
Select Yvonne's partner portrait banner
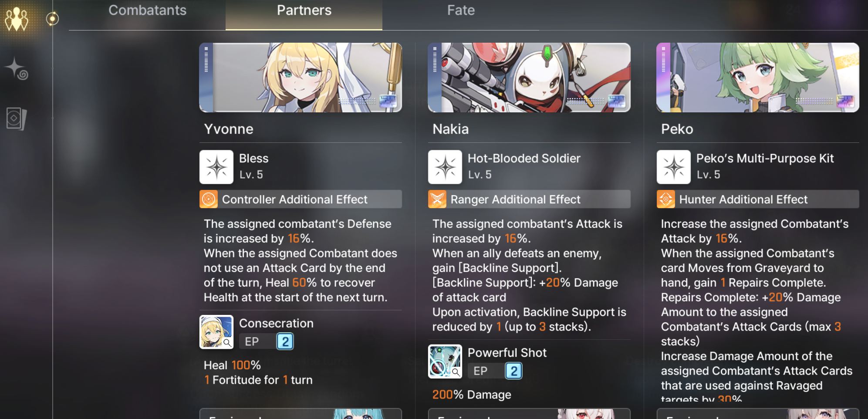pyautogui.click(x=301, y=78)
